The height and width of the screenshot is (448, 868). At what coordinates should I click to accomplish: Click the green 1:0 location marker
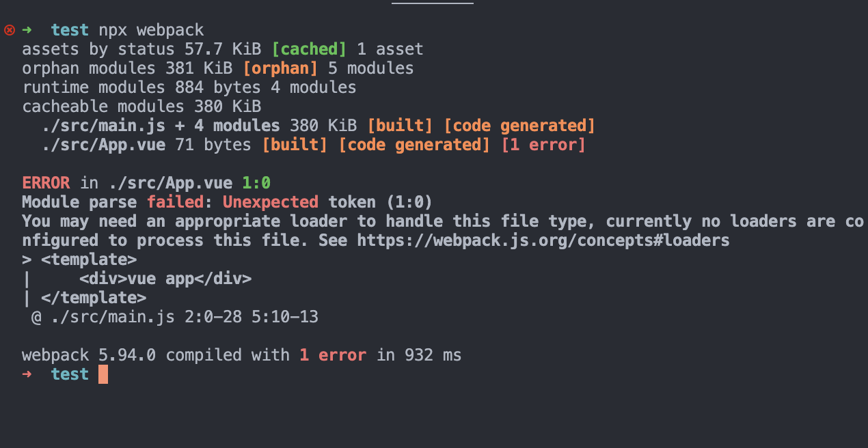pos(256,183)
